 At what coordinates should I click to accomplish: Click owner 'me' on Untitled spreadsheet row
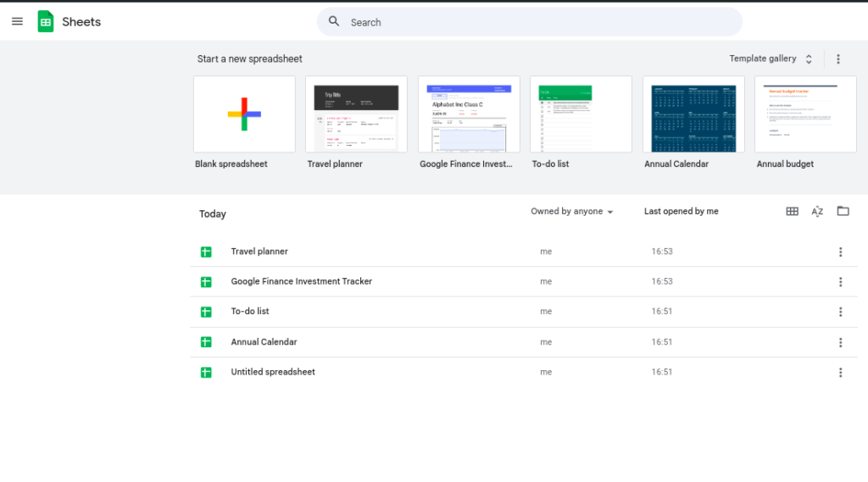point(546,372)
